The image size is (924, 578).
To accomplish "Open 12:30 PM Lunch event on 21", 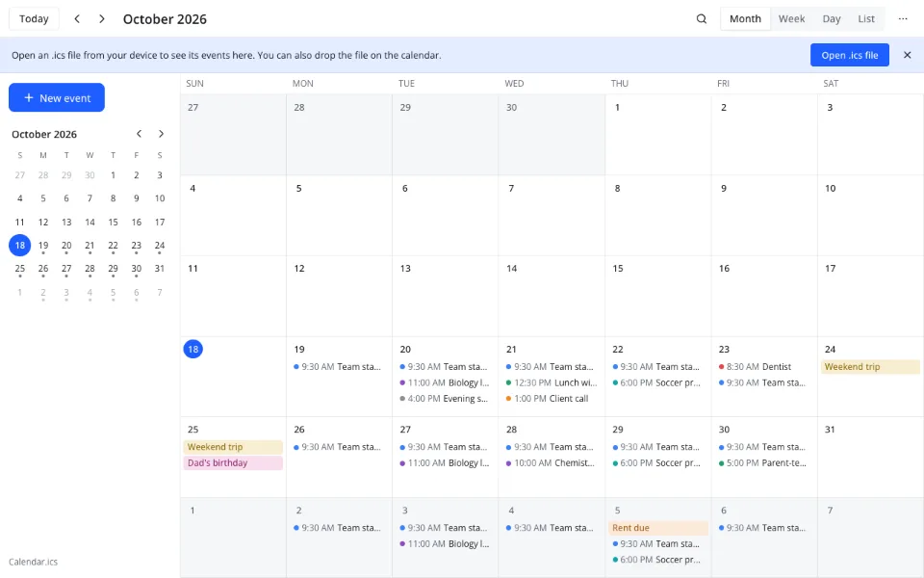I will [551, 382].
